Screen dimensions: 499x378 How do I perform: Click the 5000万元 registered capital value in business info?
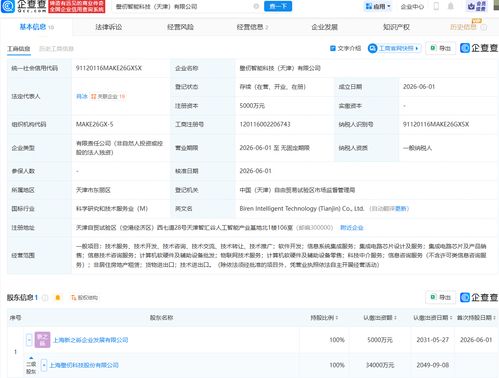coord(252,106)
